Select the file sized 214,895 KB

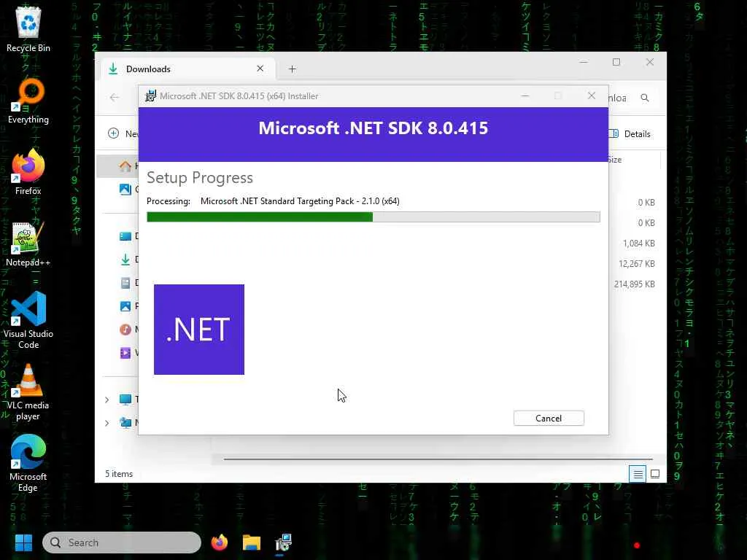tap(634, 284)
